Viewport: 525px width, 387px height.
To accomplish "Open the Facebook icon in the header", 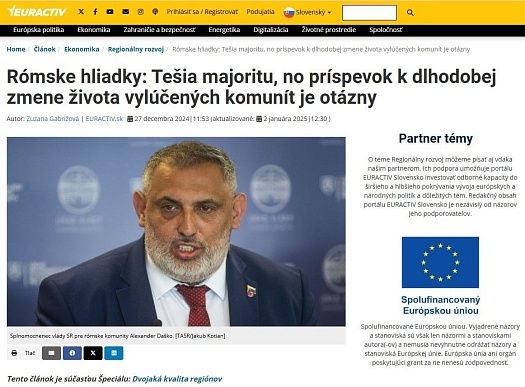I will click(x=95, y=12).
